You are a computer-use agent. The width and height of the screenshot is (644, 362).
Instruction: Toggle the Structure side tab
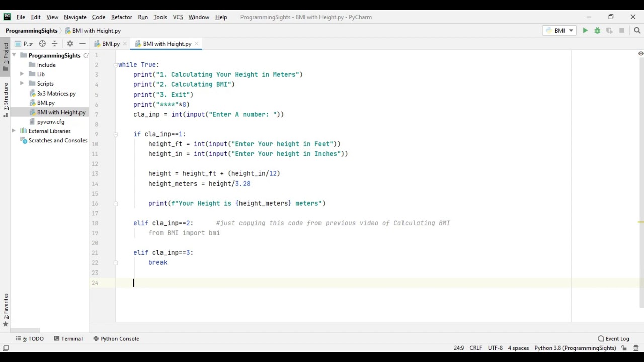point(6,100)
